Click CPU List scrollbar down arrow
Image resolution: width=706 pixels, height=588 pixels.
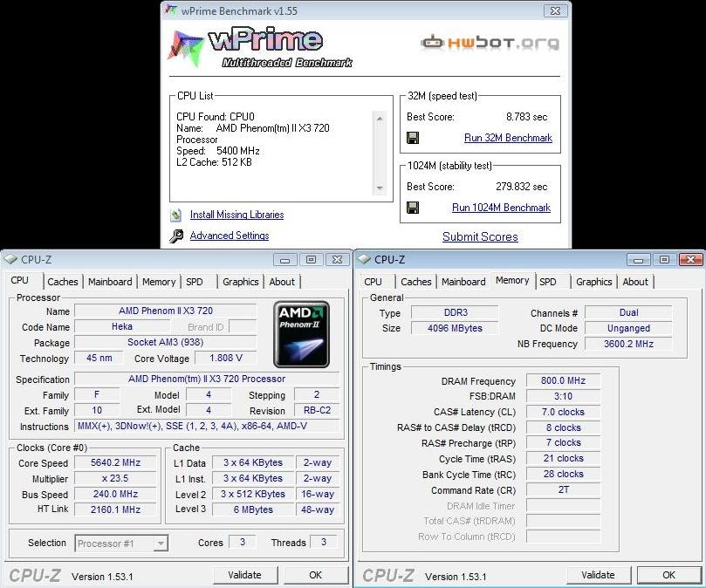point(380,188)
